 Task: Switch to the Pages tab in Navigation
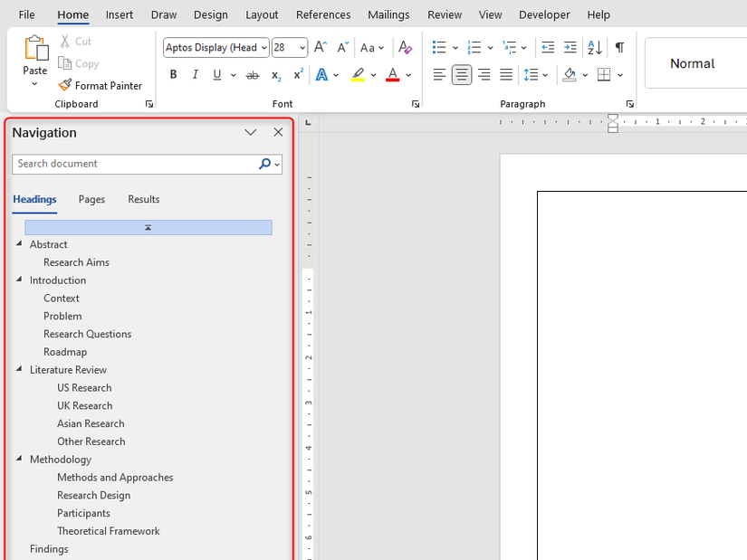point(91,199)
